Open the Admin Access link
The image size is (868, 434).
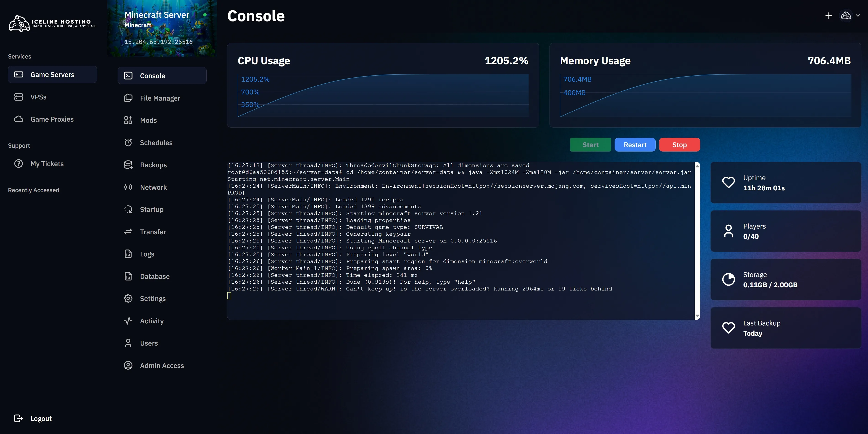click(x=162, y=365)
